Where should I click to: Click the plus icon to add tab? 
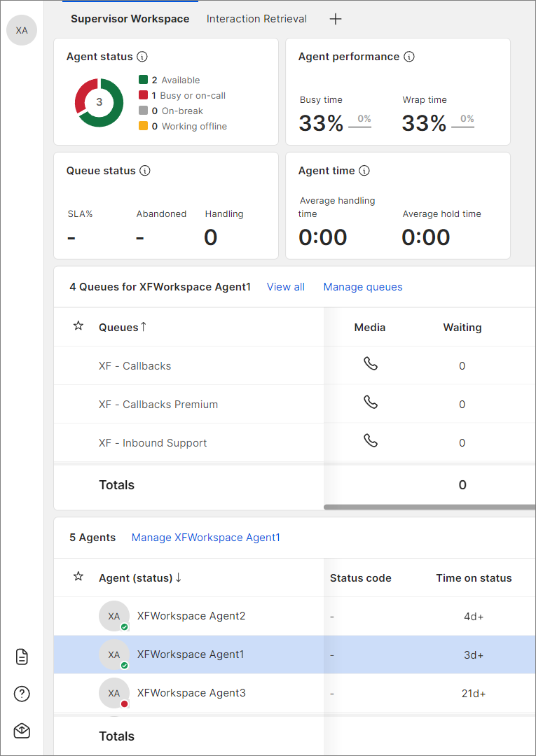(336, 19)
